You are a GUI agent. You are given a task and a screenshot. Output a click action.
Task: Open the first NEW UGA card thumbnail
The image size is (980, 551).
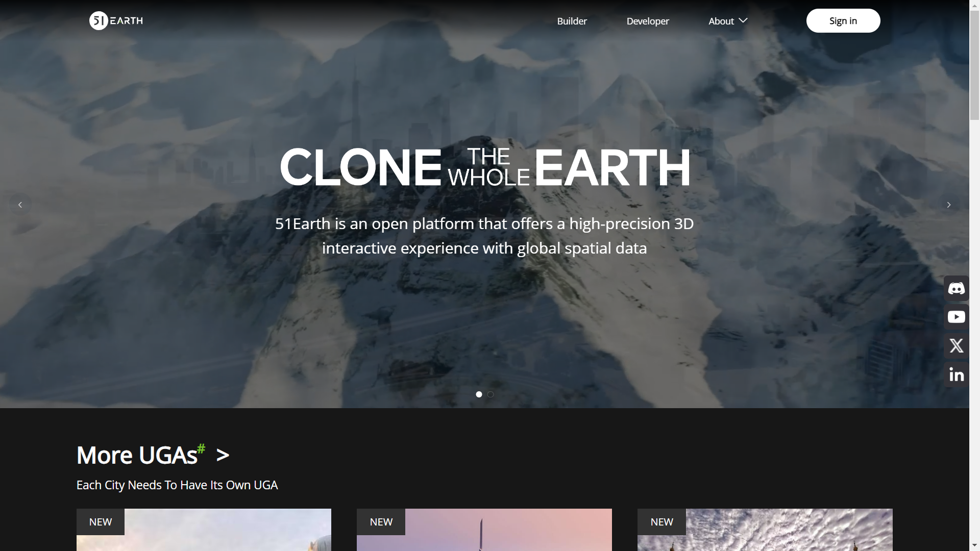204,530
